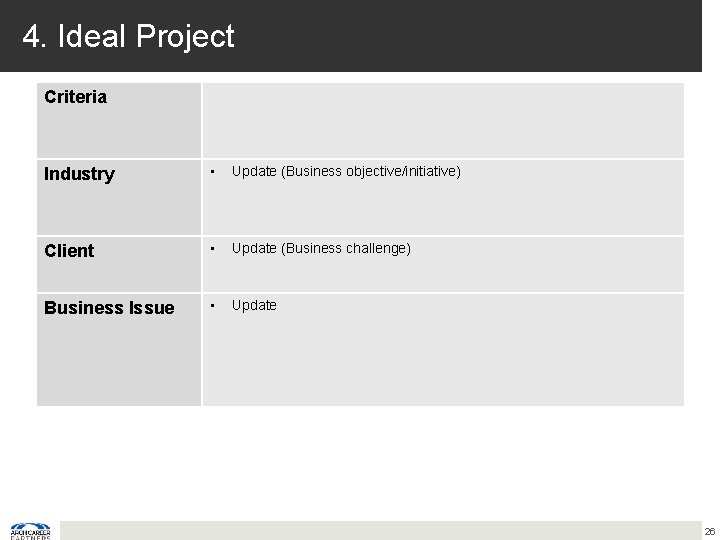Select the slide title '4. Ideal Project'
The image size is (720, 540).
tap(128, 37)
